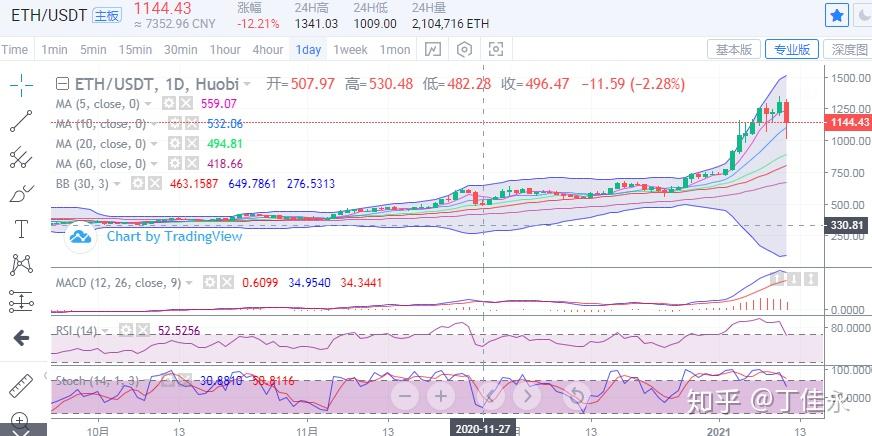Remove the MA (10, close, 0) indicator
The image size is (872, 436).
(x=192, y=123)
